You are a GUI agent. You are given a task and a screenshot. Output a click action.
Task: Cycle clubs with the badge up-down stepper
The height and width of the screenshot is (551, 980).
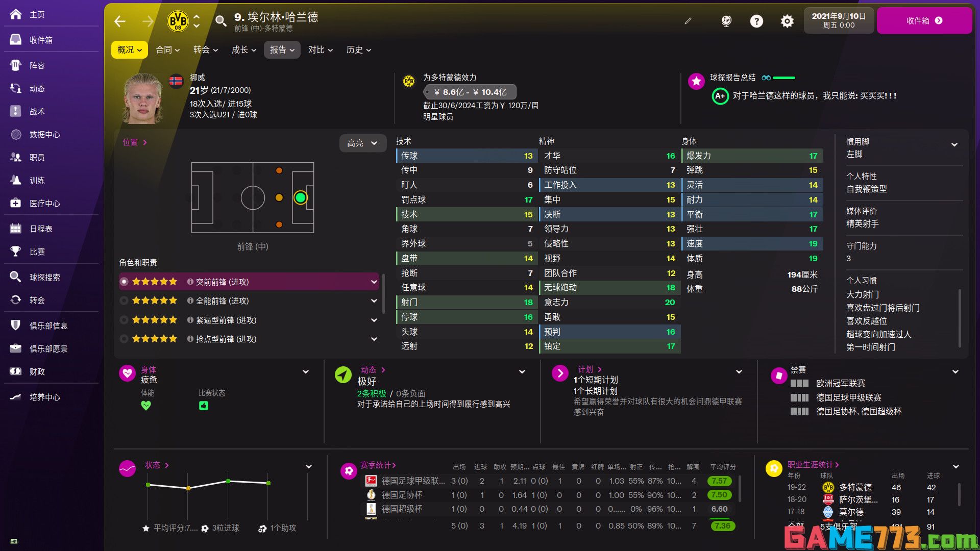click(197, 21)
